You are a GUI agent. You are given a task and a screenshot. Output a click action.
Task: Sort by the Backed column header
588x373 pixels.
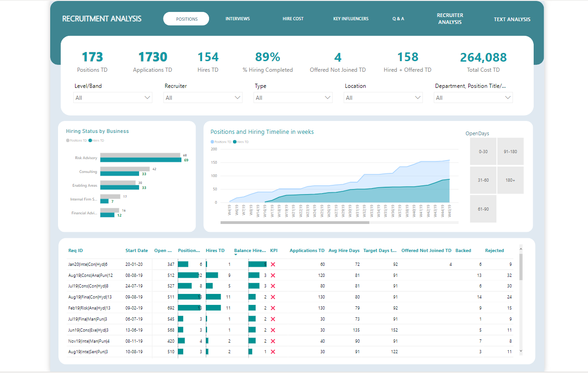coord(463,251)
